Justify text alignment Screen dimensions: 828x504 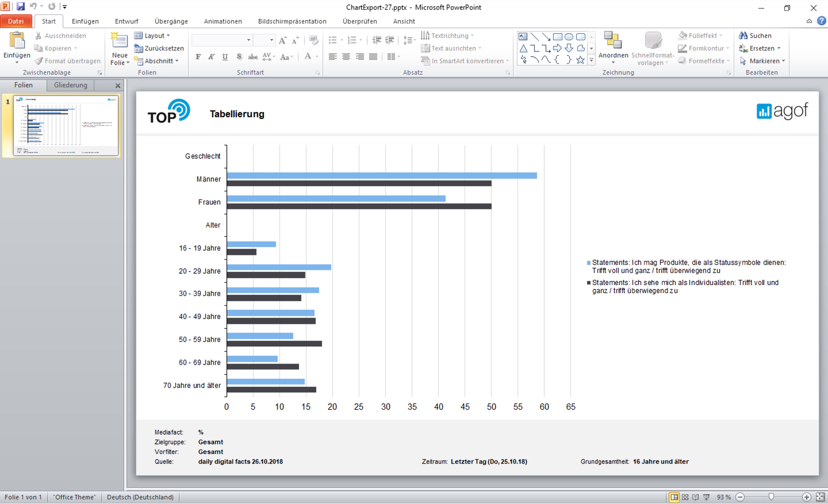coord(373,57)
